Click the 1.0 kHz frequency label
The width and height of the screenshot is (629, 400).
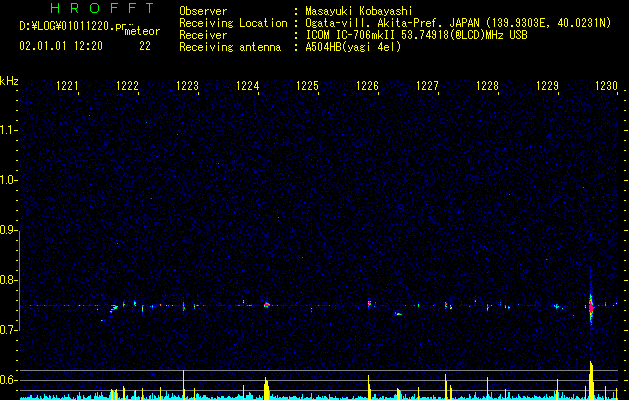pos(8,180)
